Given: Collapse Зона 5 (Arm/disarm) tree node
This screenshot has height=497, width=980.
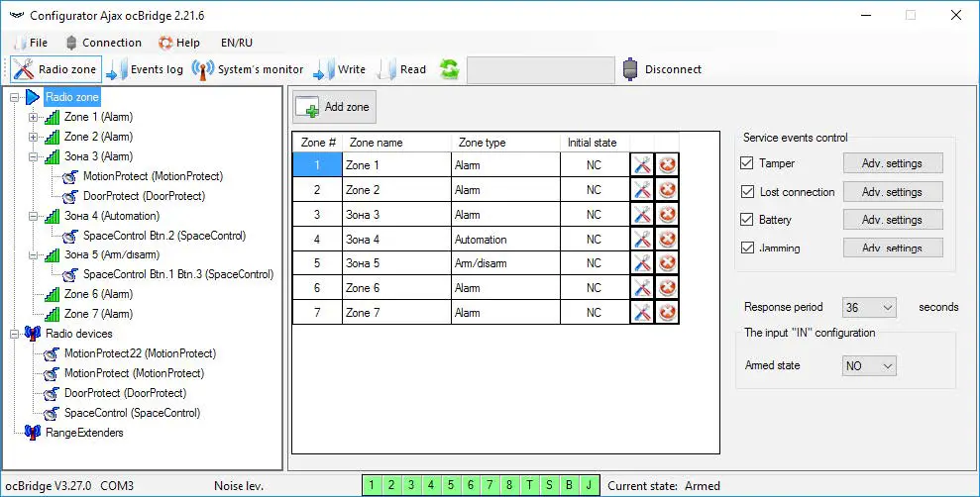Looking at the screenshot, I should [x=33, y=254].
